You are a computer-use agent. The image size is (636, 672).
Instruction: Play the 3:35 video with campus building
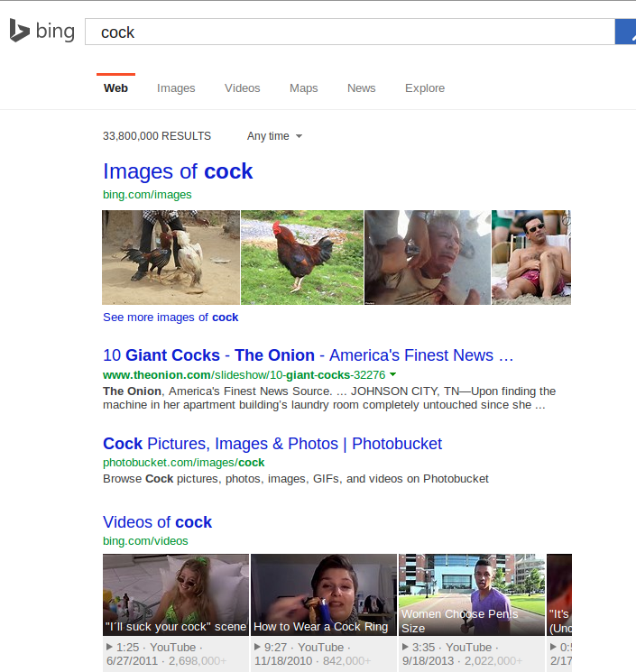471,595
